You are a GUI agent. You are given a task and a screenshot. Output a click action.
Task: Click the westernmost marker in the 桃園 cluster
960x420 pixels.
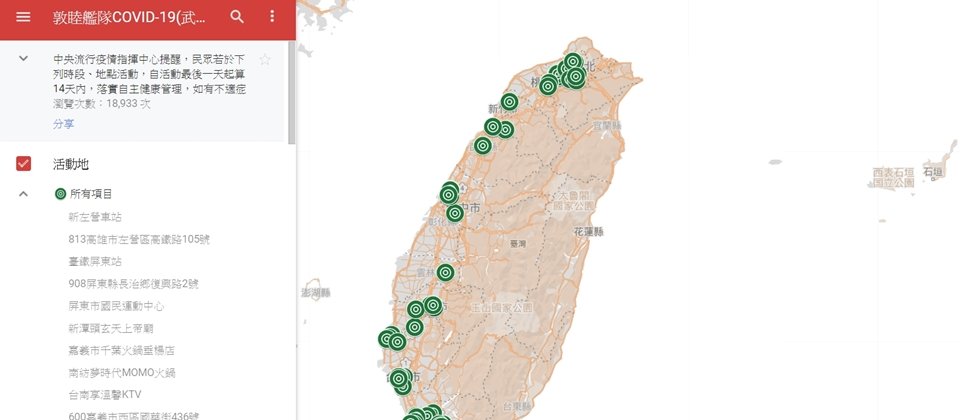coord(548,86)
